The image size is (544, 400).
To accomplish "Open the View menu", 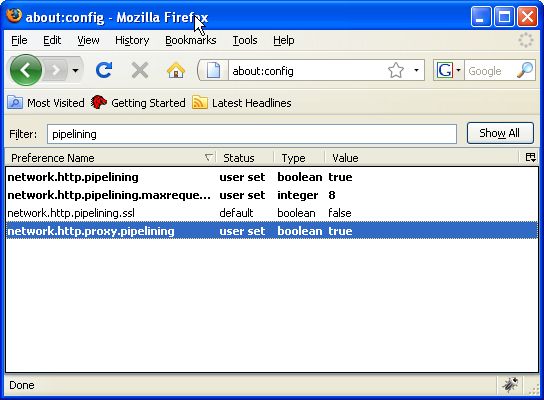I will click(88, 40).
